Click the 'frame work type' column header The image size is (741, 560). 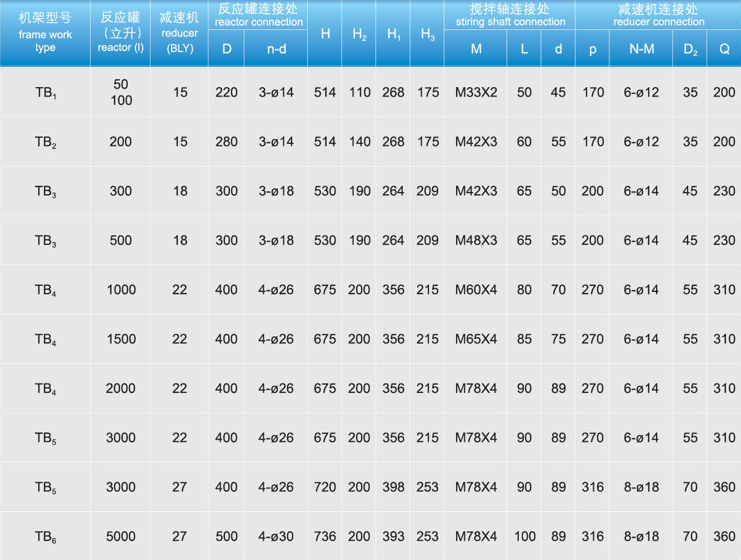[x=45, y=33]
